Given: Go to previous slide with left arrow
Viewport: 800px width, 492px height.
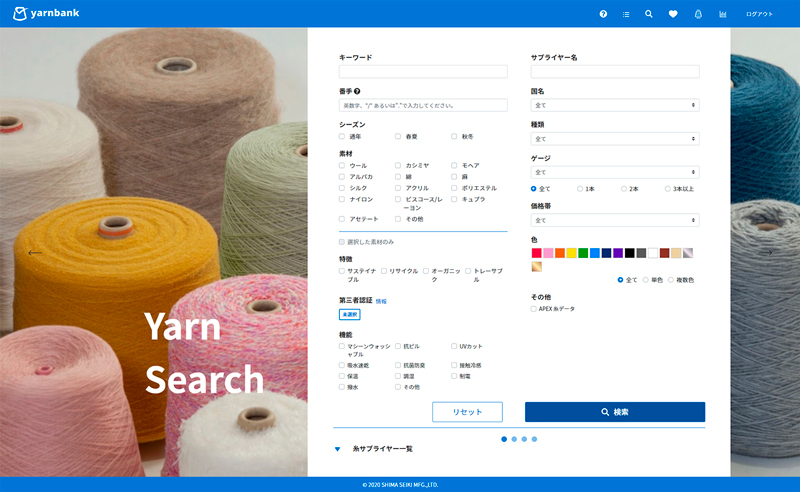Looking at the screenshot, I should point(35,253).
